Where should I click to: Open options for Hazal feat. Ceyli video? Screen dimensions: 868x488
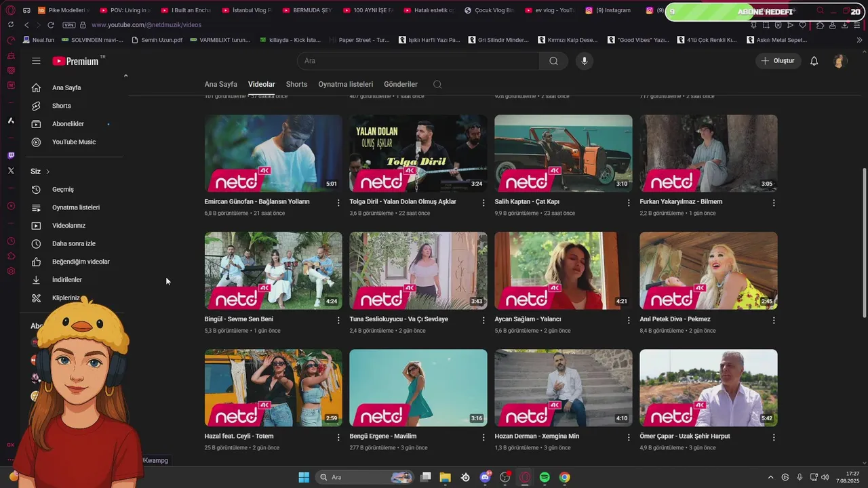[338, 437]
